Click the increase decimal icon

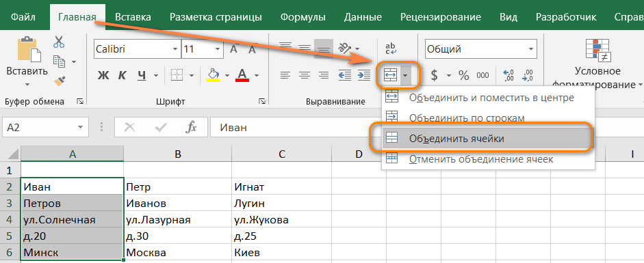(x=509, y=75)
